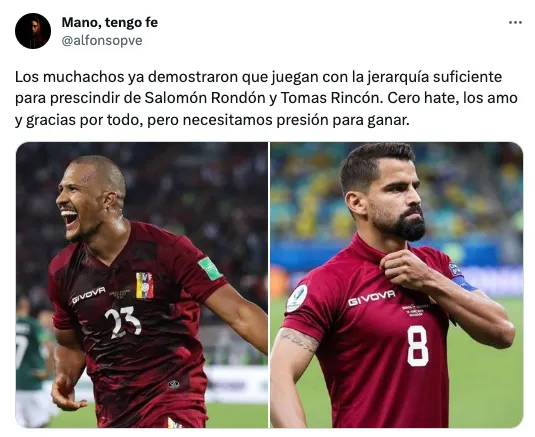The height and width of the screenshot is (437, 535).
Task: Open the right photo with jersey number 8
Action: [397, 285]
